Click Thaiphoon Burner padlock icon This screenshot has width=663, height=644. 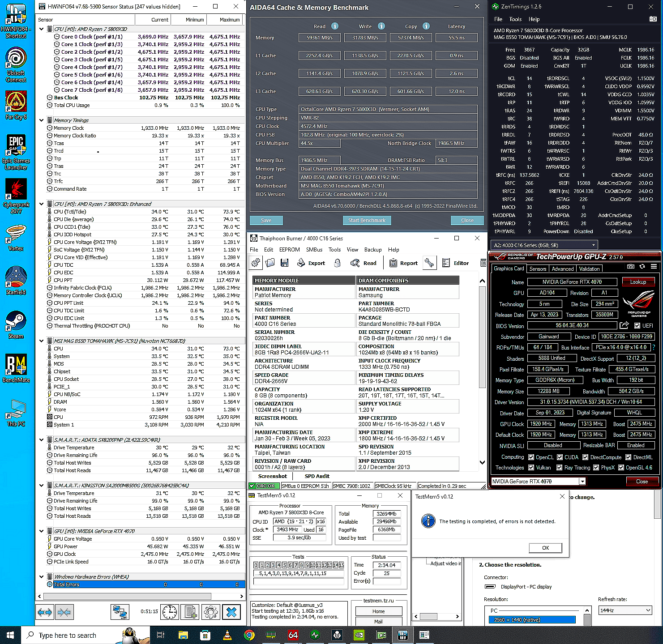coord(338,263)
